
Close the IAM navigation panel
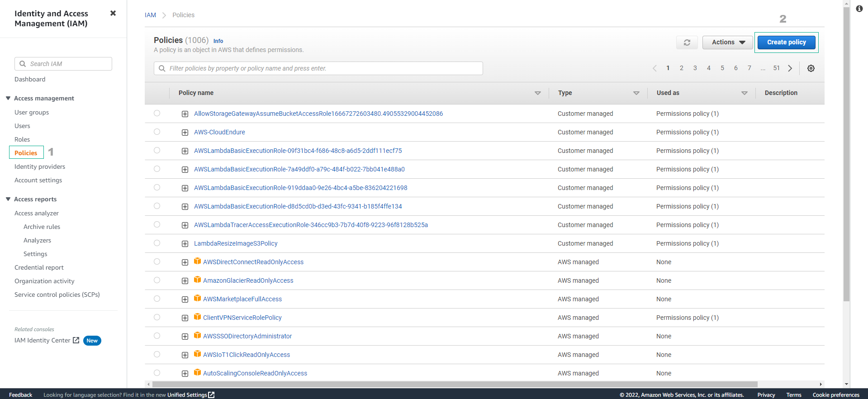point(113,13)
